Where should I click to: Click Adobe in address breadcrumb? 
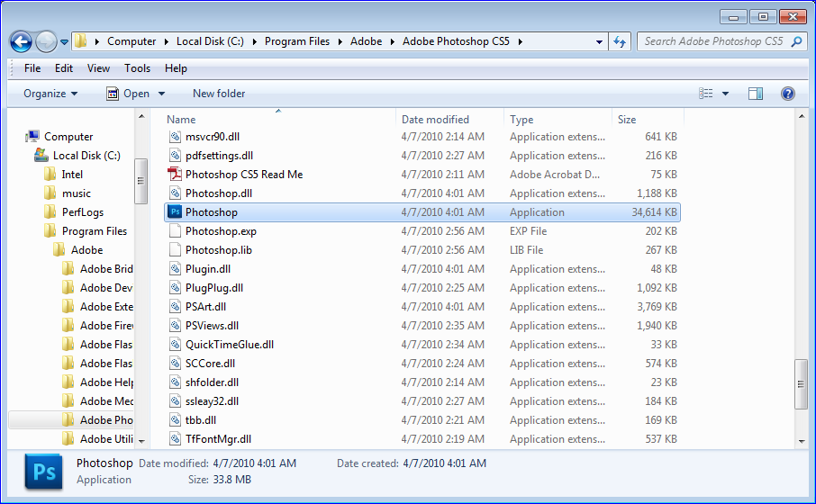click(x=366, y=41)
